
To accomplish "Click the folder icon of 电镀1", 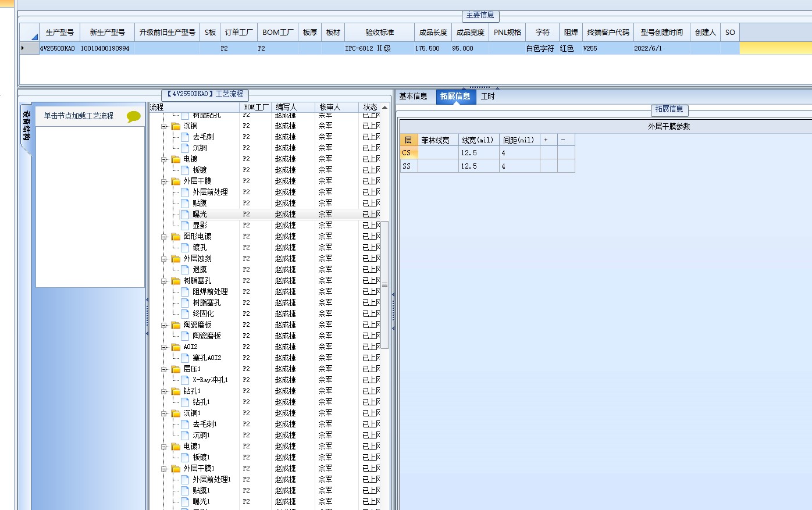I will click(x=176, y=447).
